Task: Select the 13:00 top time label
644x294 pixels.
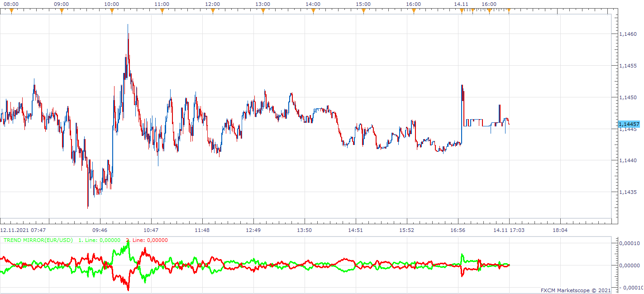Action: (x=262, y=4)
